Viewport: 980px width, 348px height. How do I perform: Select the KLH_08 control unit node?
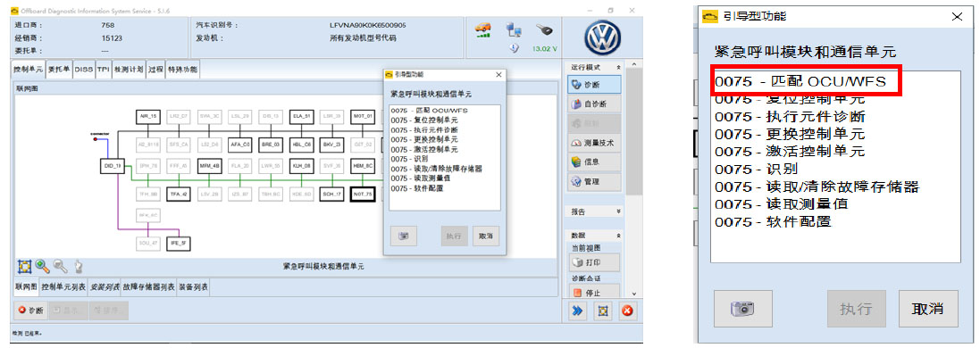pos(301,166)
